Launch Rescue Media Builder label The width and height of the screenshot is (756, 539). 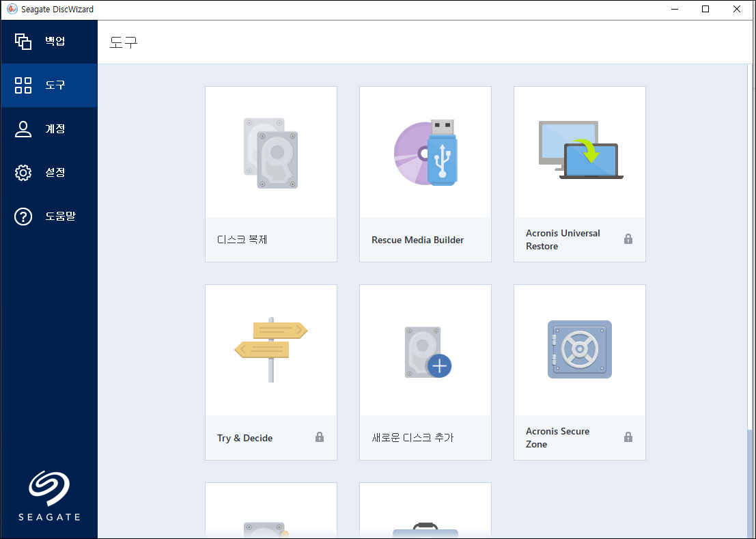(417, 240)
